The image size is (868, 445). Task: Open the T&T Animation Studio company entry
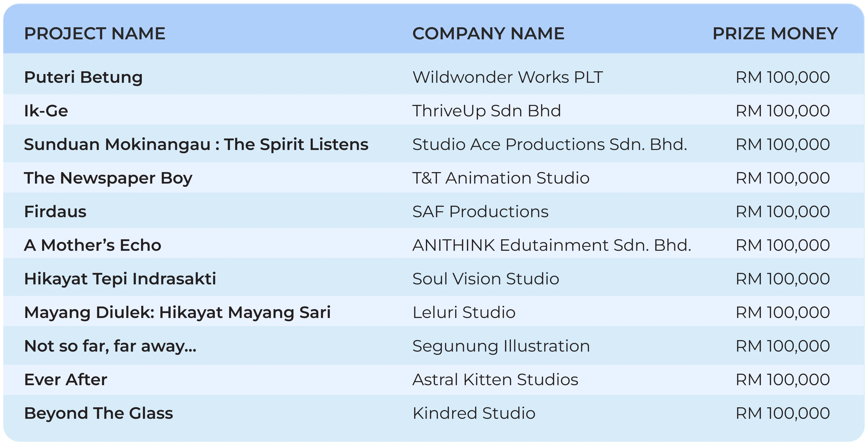[x=501, y=178]
